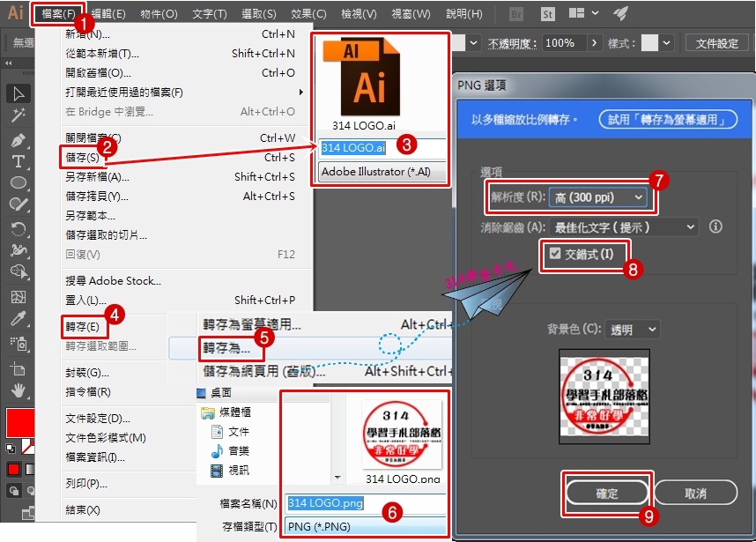
Task: Select the Artboard tool
Action: 19,369
